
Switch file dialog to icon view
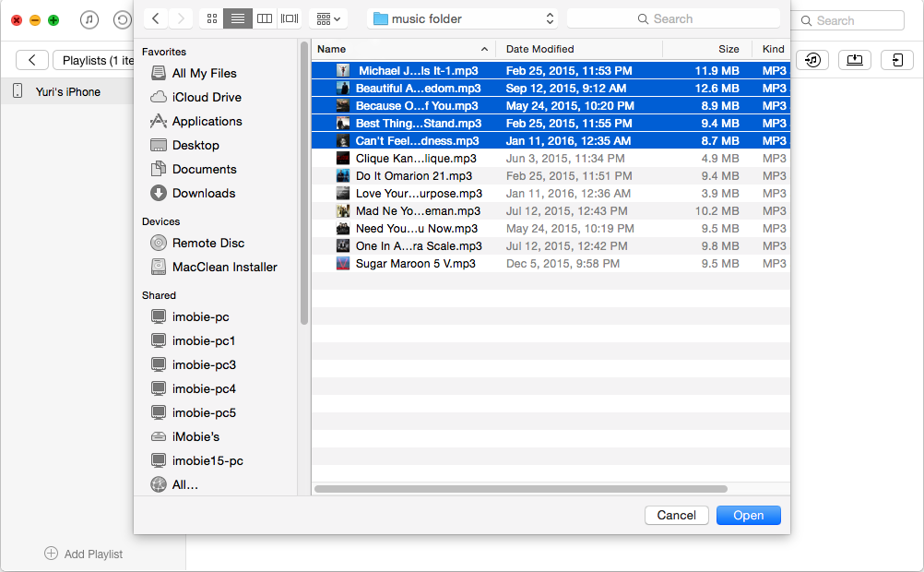point(211,18)
